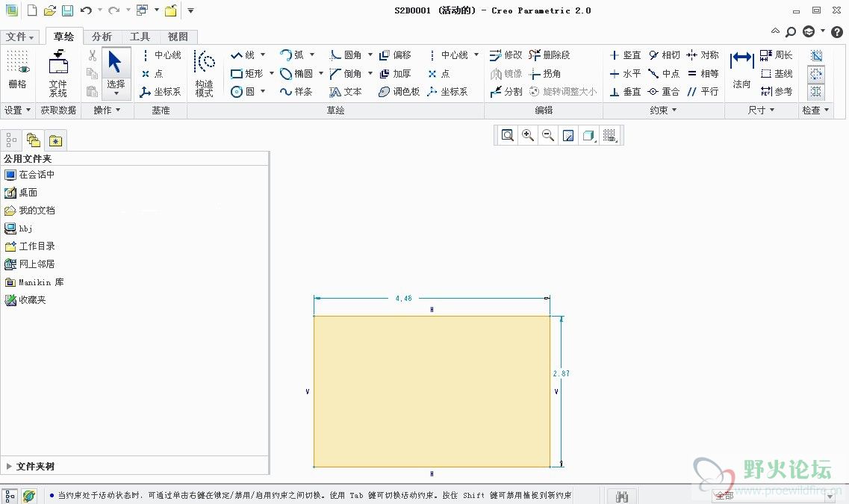Select the Line (线) sketch tool
This screenshot has height=504, width=849.
242,55
